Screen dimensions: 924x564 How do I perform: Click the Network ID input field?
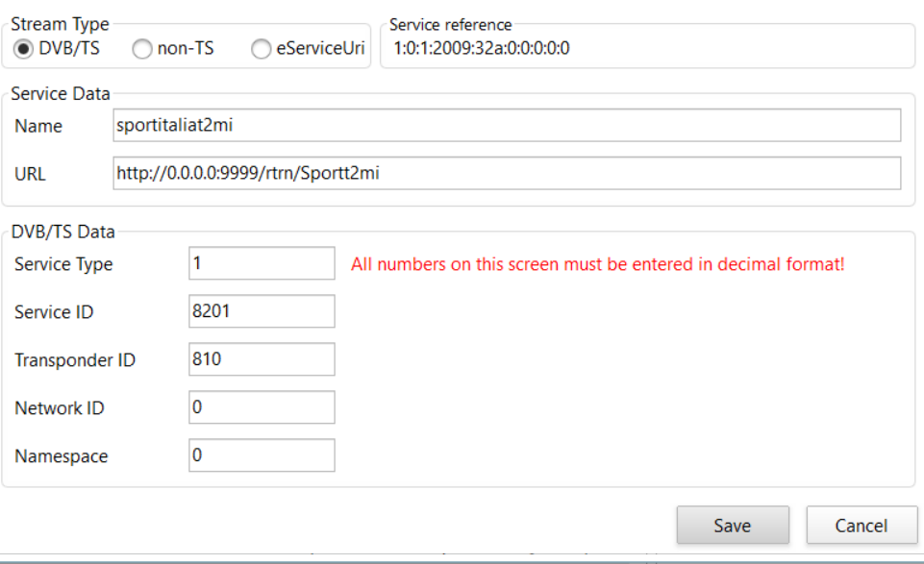pos(262,406)
